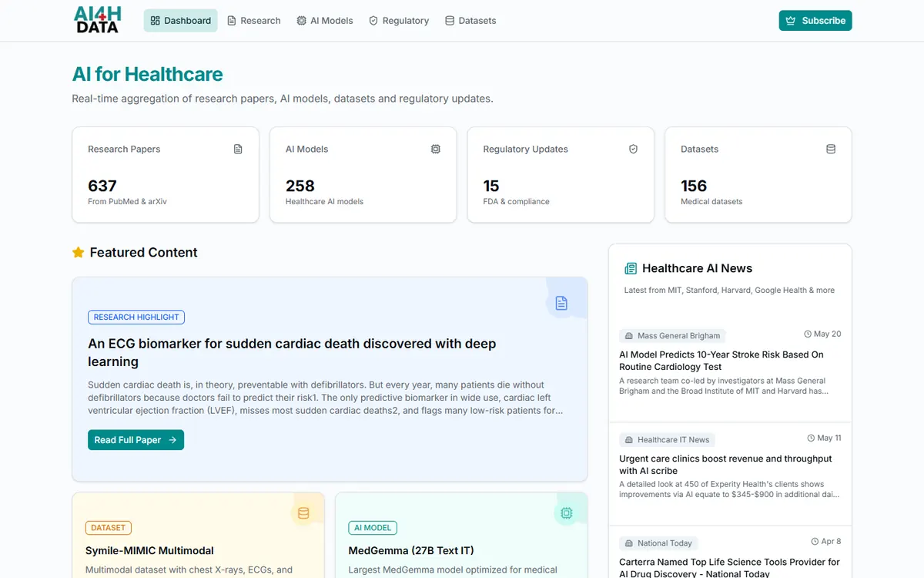924x578 pixels.
Task: Open the Datasets tab
Action: [x=470, y=21]
